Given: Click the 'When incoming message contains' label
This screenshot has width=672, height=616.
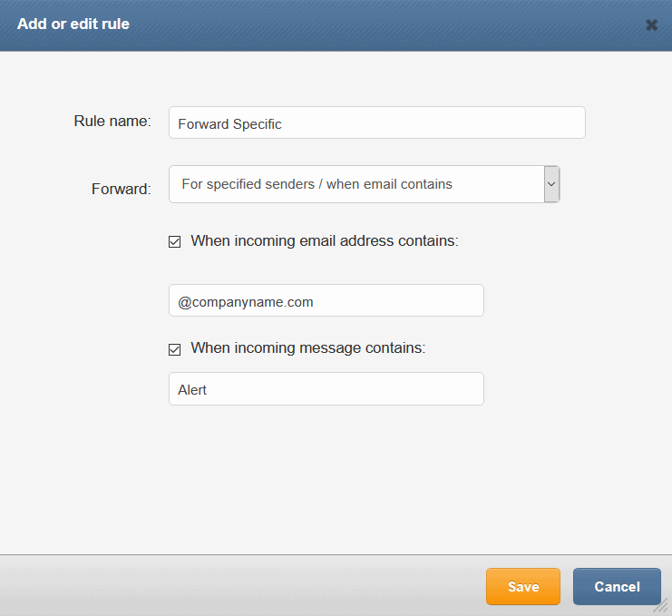Looking at the screenshot, I should 308,347.
